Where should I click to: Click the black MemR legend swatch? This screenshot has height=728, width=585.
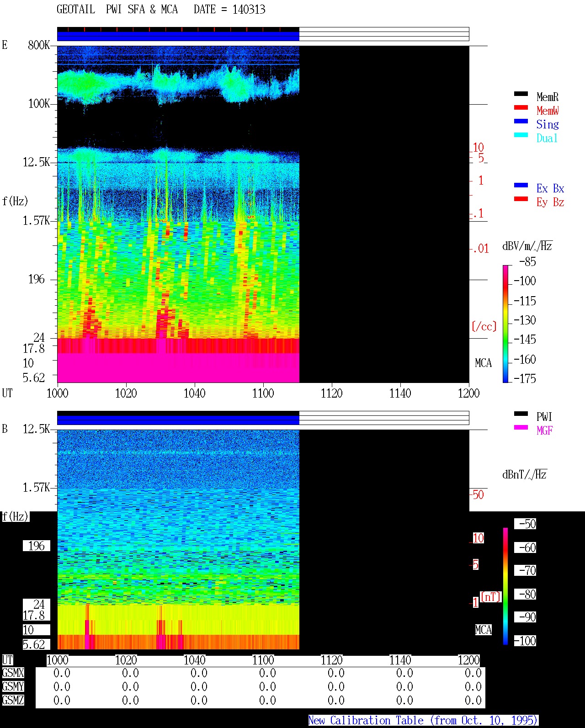tap(521, 94)
